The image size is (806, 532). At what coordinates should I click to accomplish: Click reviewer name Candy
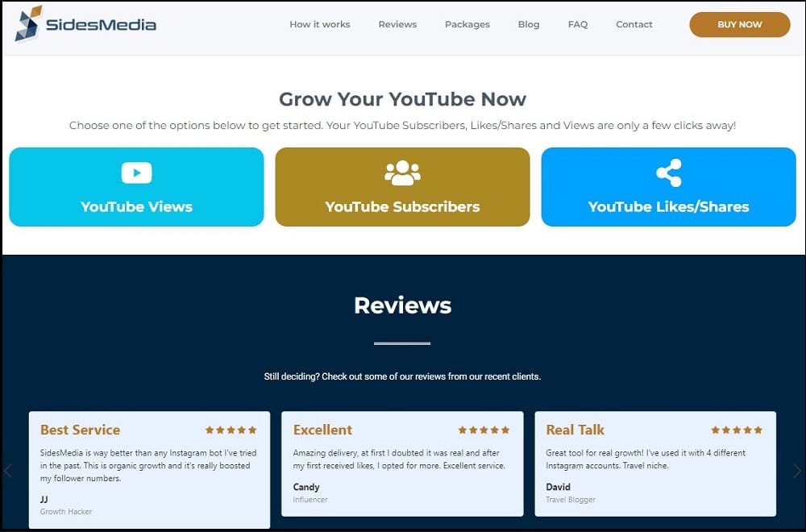306,487
